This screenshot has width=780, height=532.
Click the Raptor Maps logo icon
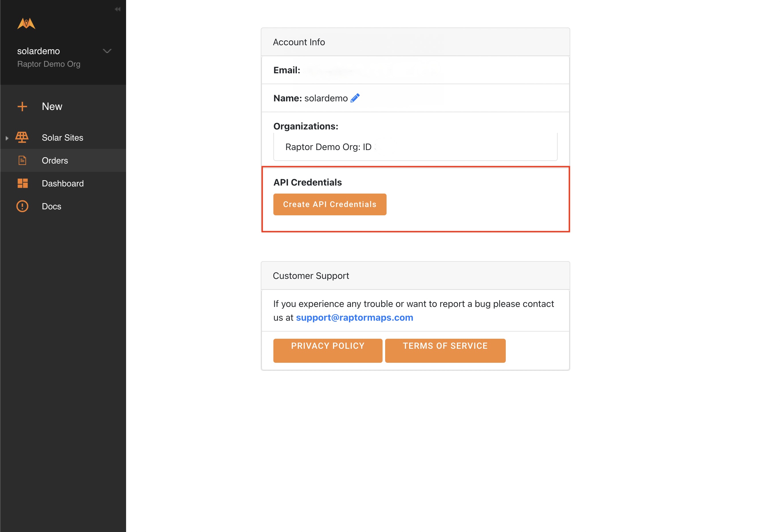click(26, 23)
